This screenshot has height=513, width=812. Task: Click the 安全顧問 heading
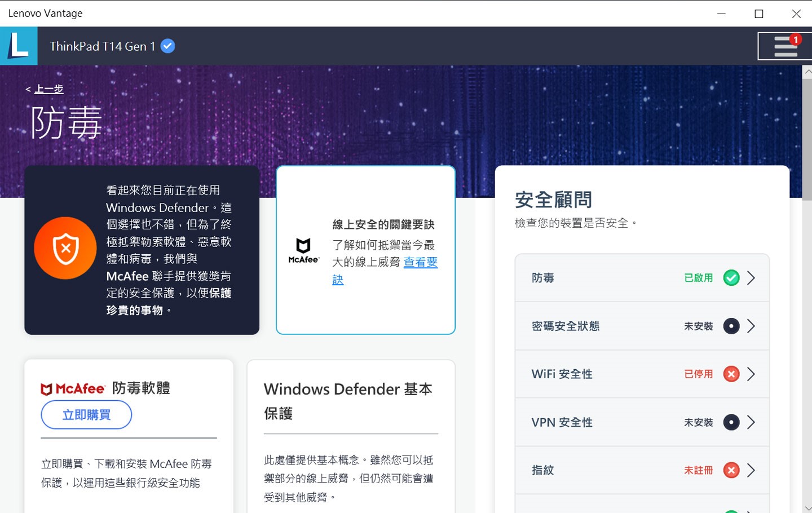(x=553, y=200)
